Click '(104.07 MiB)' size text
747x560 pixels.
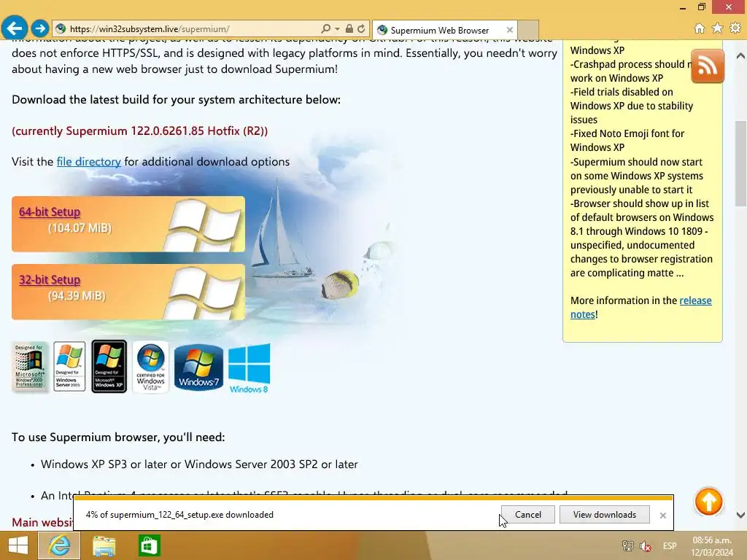(x=80, y=228)
